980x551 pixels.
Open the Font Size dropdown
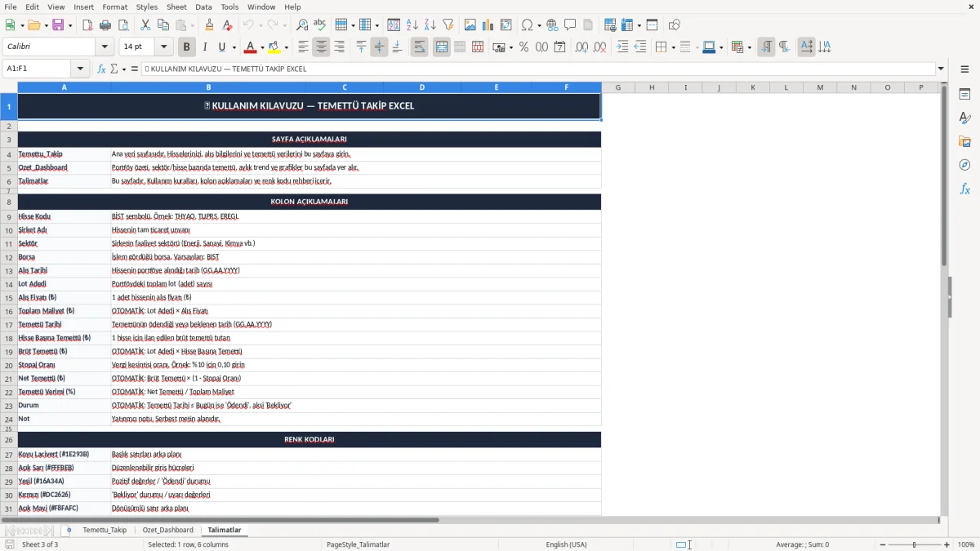164,47
